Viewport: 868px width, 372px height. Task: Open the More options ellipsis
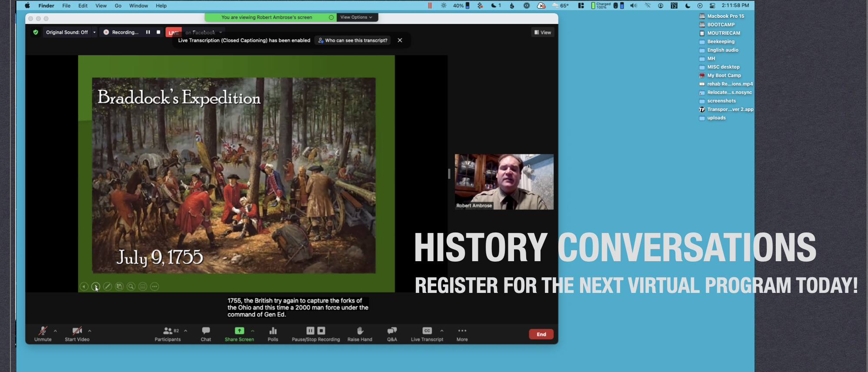click(x=462, y=331)
